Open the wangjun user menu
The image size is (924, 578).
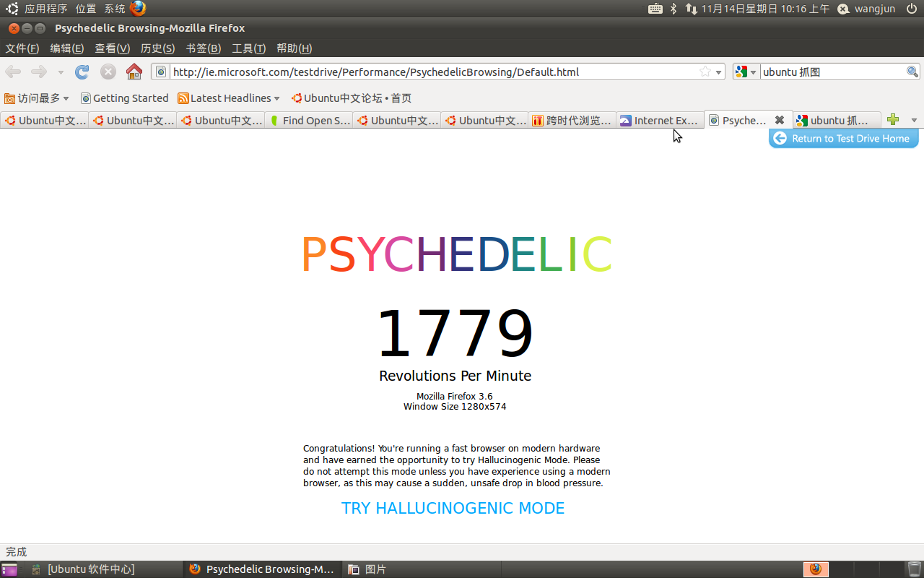coord(875,9)
